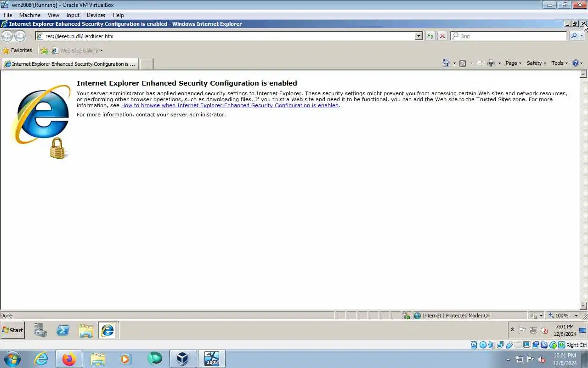Print the page with the printer icon

point(491,63)
